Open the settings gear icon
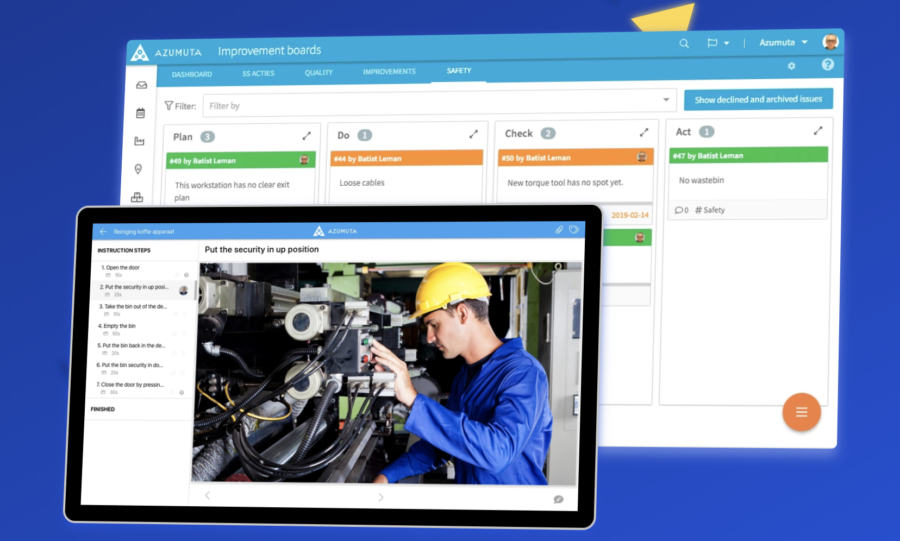The image size is (900, 541). pyautogui.click(x=791, y=66)
